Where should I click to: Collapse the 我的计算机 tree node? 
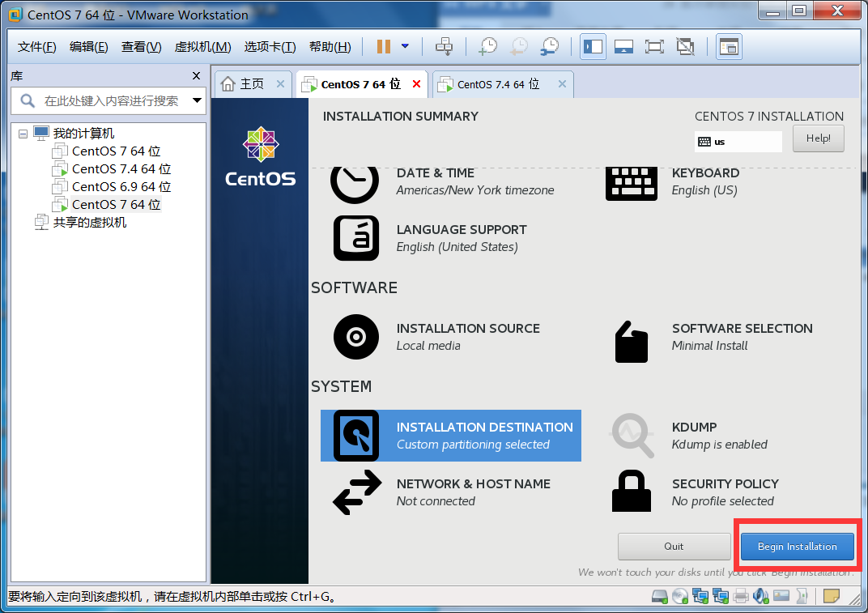(x=23, y=134)
